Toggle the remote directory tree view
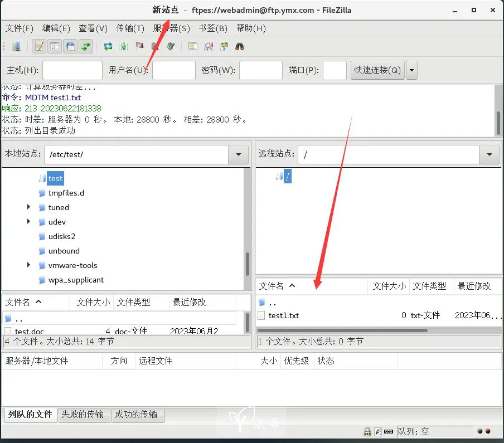The image size is (504, 443). pos(70,47)
